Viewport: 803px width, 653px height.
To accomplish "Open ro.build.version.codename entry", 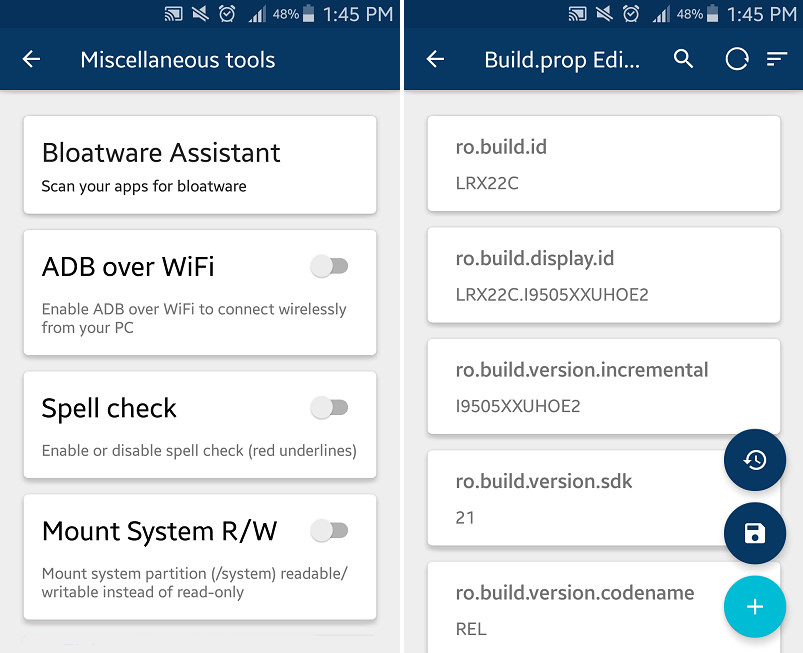I will [x=575, y=609].
